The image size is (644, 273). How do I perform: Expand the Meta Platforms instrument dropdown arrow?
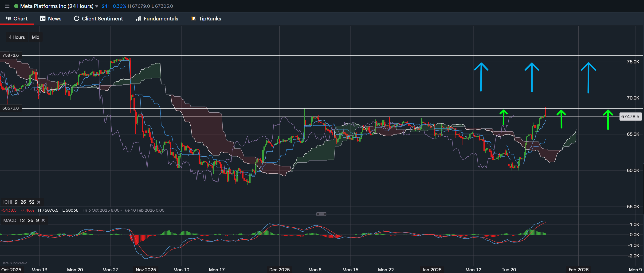pos(97,6)
